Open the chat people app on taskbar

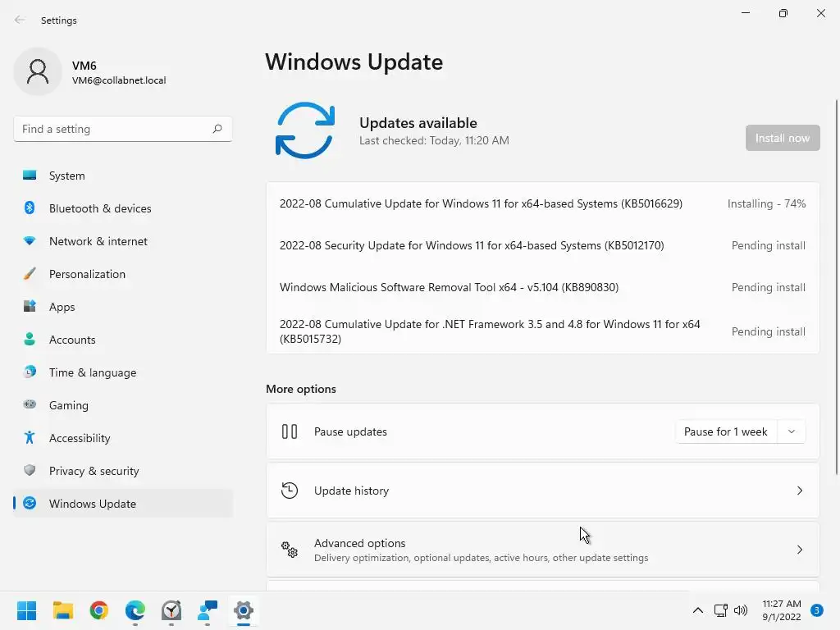tap(208, 610)
